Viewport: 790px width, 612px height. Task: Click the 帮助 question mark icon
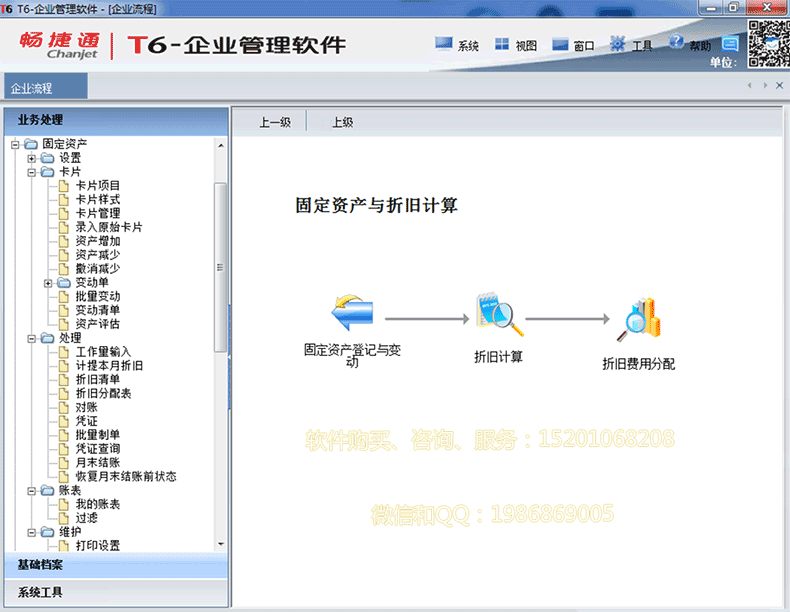click(676, 42)
